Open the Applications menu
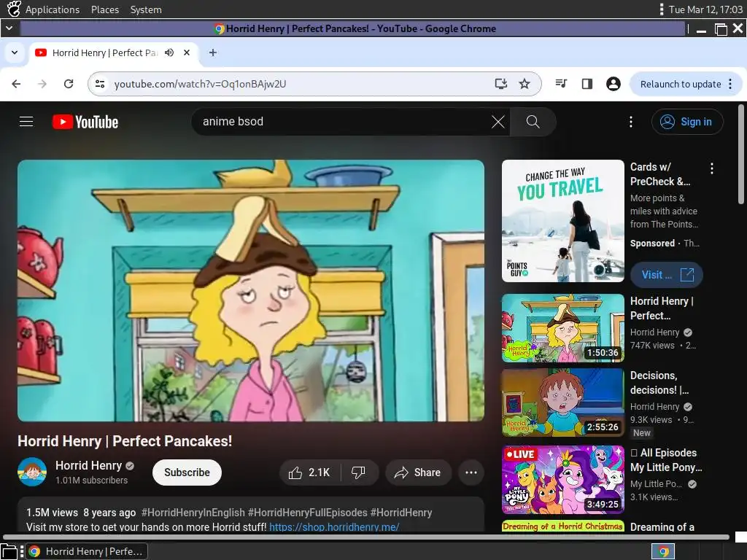The height and width of the screenshot is (560, 747). point(53,9)
